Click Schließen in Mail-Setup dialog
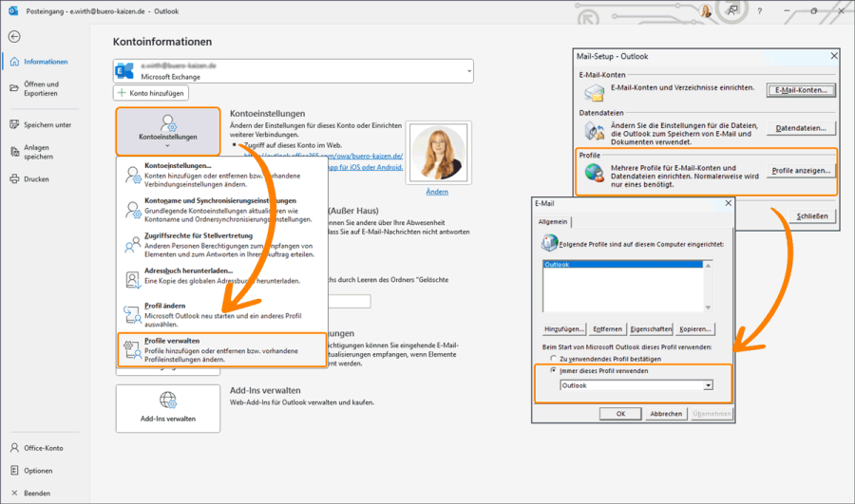Image resolution: width=855 pixels, height=504 pixels. click(812, 215)
